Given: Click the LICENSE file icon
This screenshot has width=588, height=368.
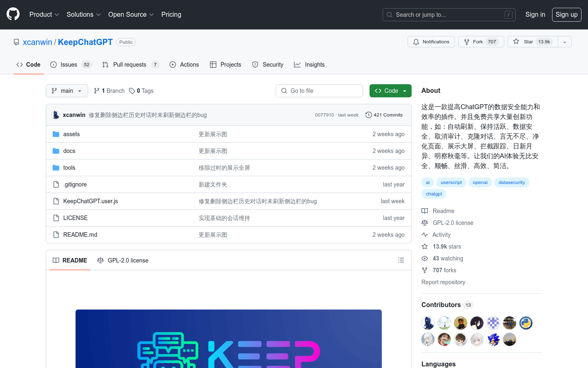Looking at the screenshot, I should click(x=56, y=218).
